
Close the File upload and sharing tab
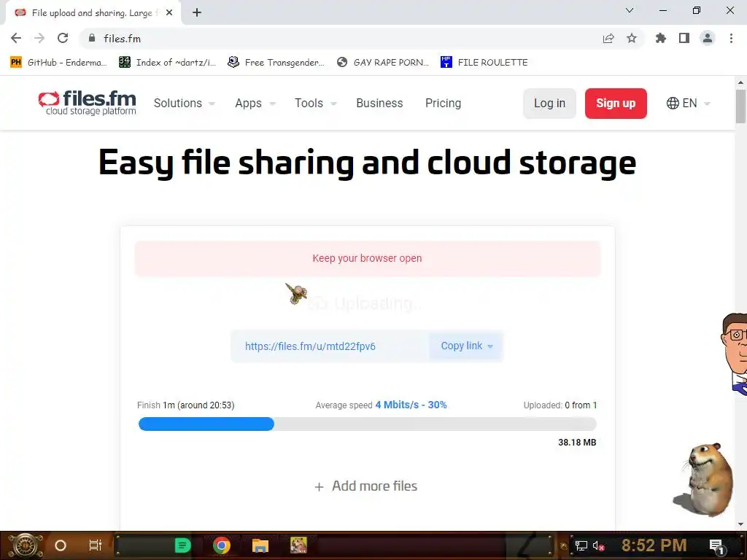169,13
